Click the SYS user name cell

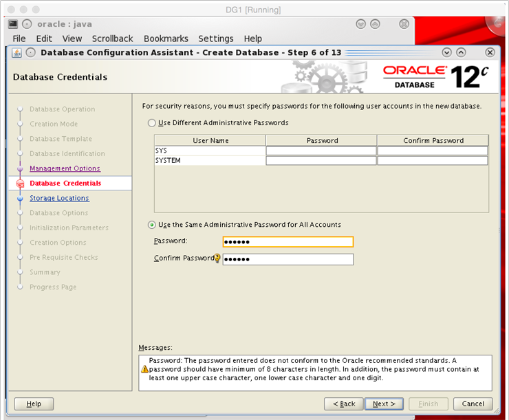(x=210, y=151)
